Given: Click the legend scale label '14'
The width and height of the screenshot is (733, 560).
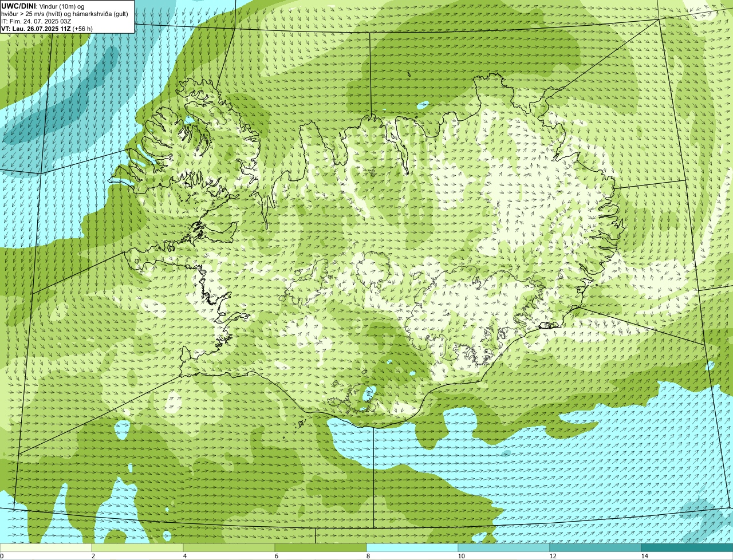Looking at the screenshot, I should [x=644, y=556].
